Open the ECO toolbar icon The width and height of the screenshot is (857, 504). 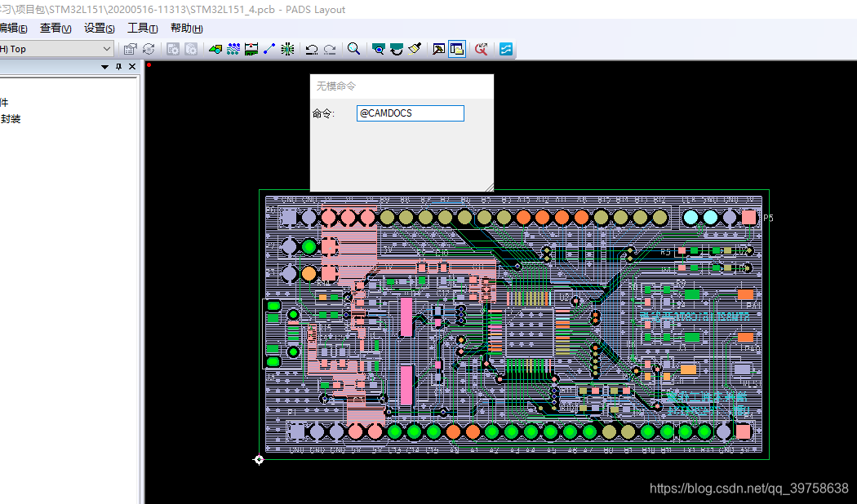(269, 49)
